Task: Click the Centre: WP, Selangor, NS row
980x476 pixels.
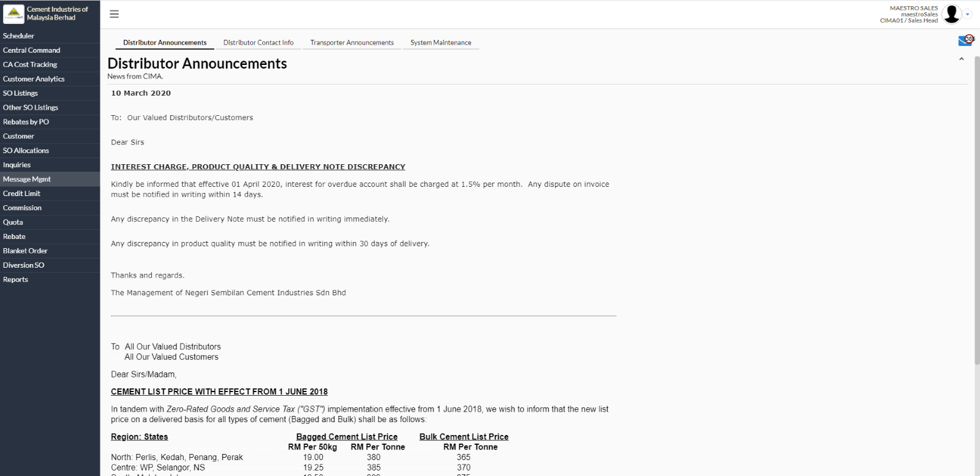Action: click(x=157, y=467)
